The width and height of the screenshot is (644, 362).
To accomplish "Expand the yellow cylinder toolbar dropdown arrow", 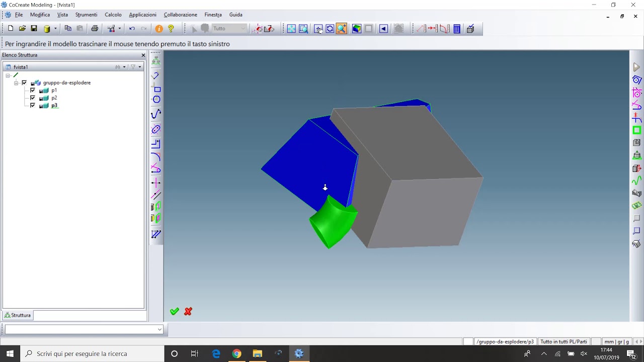I will pos(55,29).
